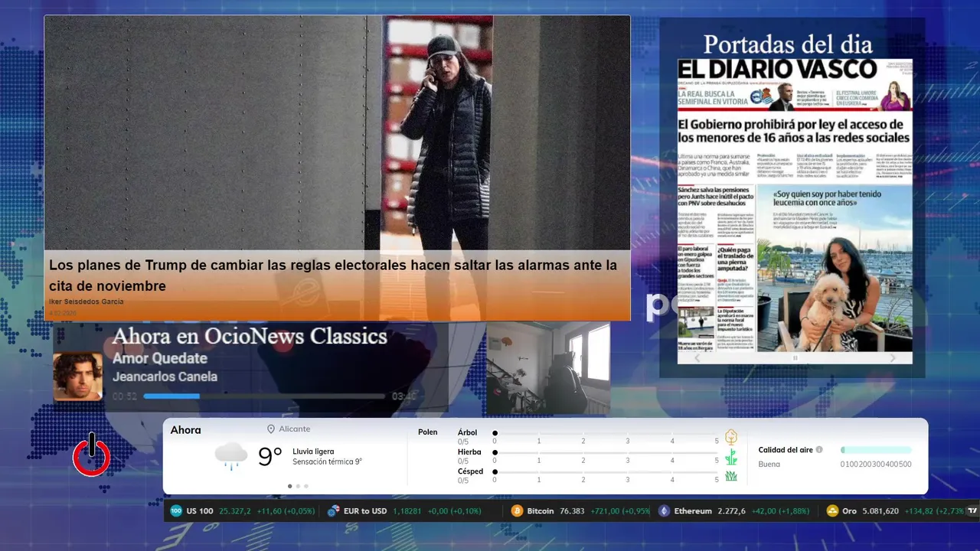Click the artist name Jeancarlos Canela
This screenshot has width=980, height=551.
pyautogui.click(x=165, y=377)
